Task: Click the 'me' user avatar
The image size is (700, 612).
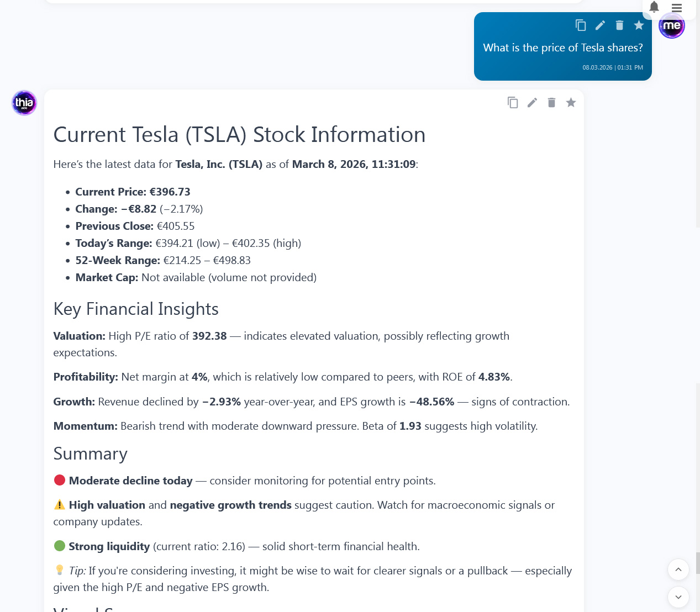Action: click(x=672, y=26)
